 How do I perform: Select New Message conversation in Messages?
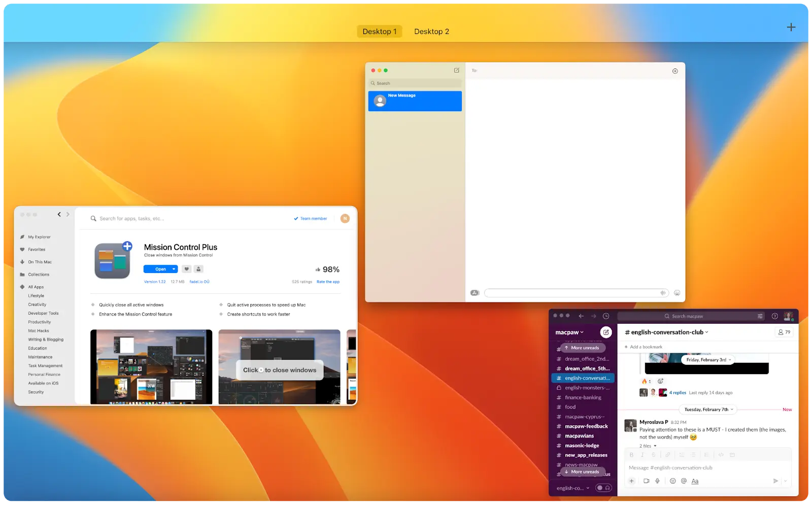coord(415,101)
